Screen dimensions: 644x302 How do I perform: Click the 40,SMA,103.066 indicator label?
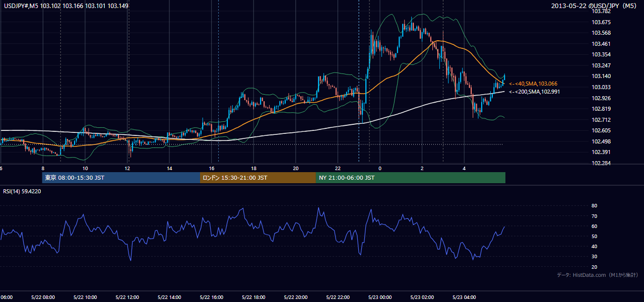(x=533, y=84)
